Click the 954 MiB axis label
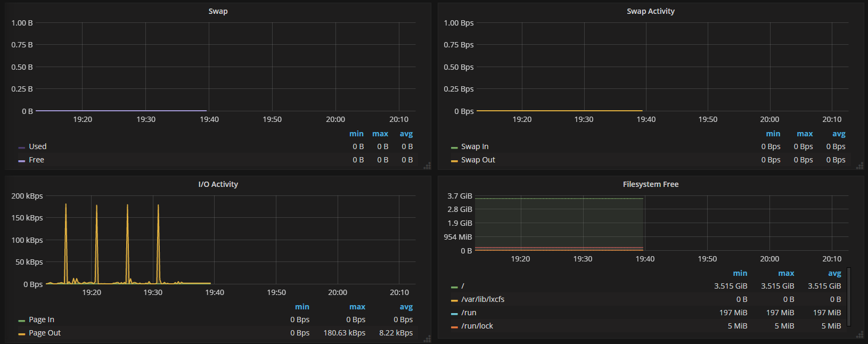This screenshot has width=868, height=344. click(x=458, y=237)
